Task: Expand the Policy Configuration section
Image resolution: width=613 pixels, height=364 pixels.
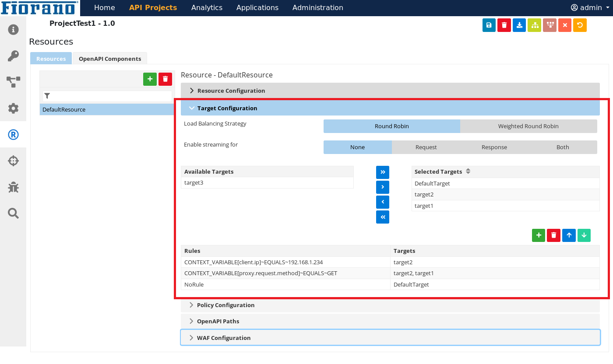Action: click(x=225, y=305)
